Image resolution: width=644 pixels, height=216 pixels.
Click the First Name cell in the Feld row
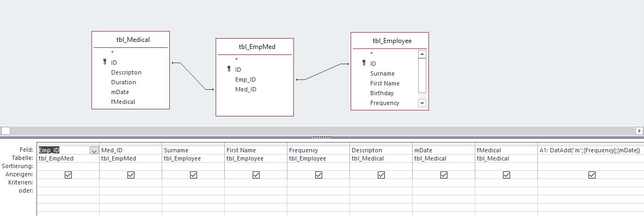[x=256, y=150]
